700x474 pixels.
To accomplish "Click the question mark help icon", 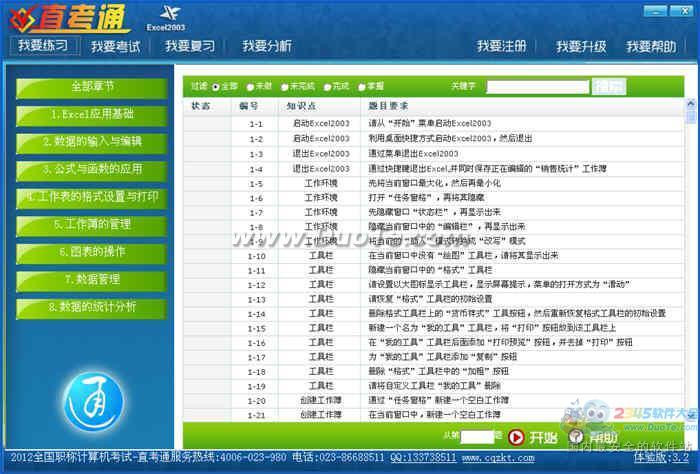I will (576, 436).
